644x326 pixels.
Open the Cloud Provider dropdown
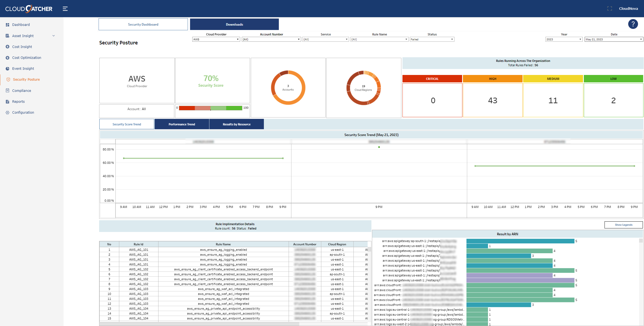coord(216,39)
